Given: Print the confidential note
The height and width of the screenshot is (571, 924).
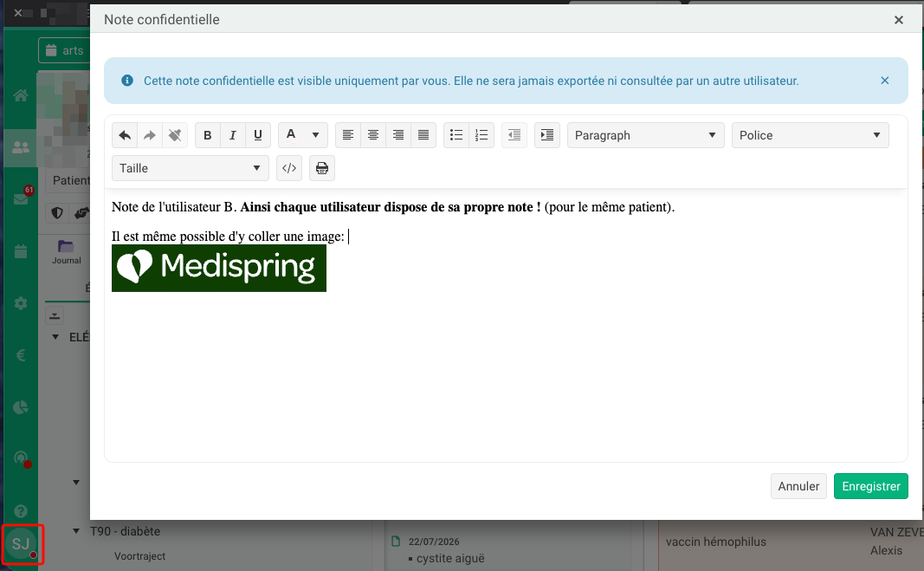Looking at the screenshot, I should [322, 168].
